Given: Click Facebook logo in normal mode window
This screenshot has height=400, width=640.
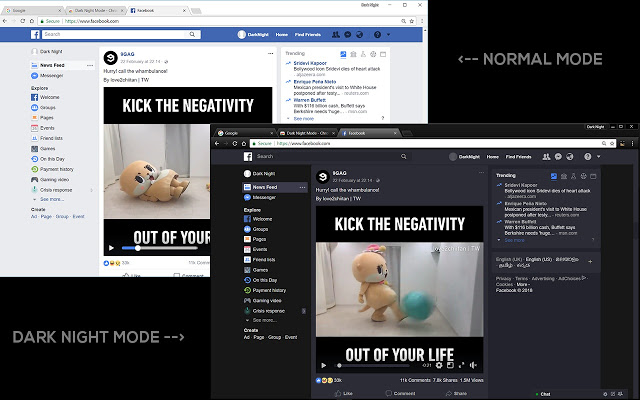Looking at the screenshot, I should 36,34.
